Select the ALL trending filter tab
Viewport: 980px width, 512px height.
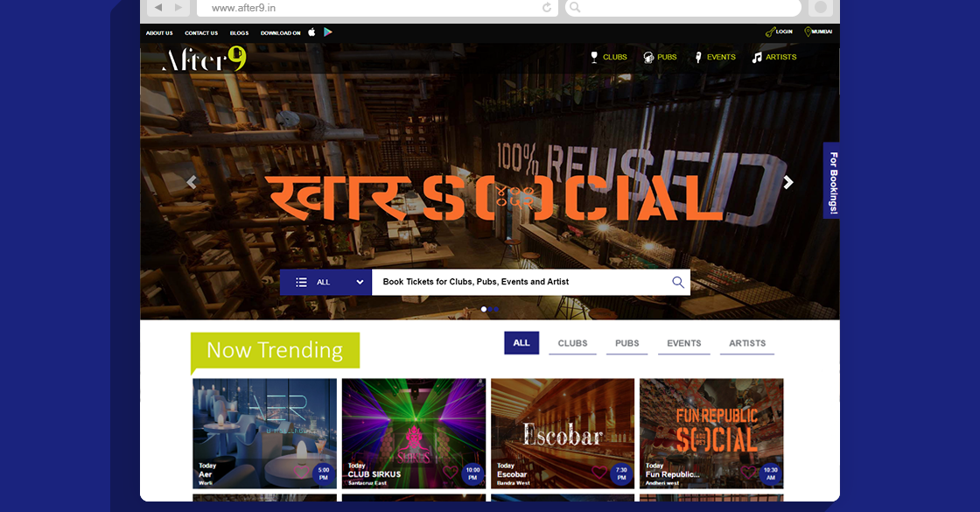[x=521, y=342]
